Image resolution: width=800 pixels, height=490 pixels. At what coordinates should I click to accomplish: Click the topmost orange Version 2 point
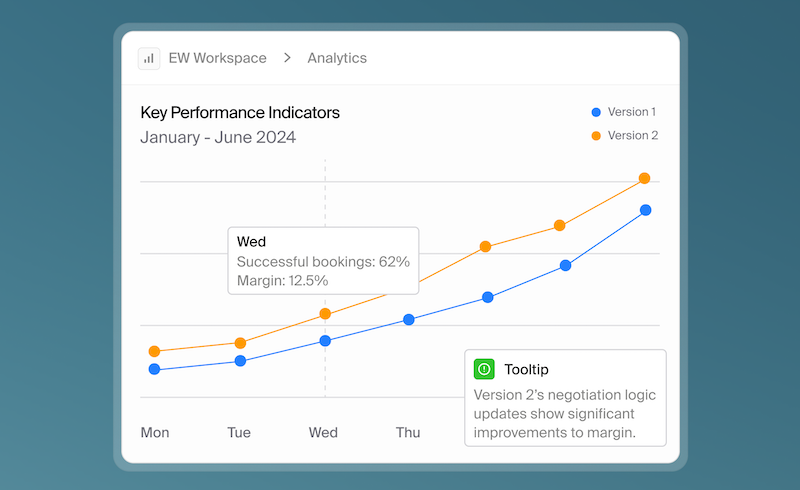[644, 178]
